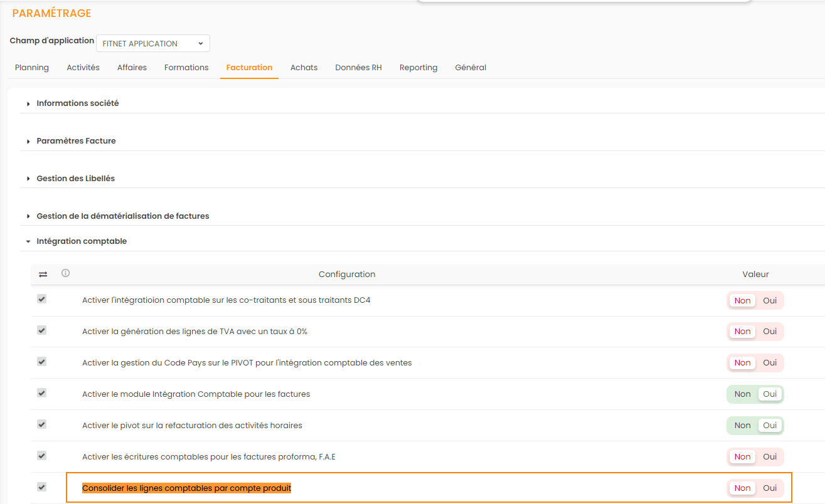The height and width of the screenshot is (504, 825).
Task: Go to the Planning tab
Action: point(32,68)
